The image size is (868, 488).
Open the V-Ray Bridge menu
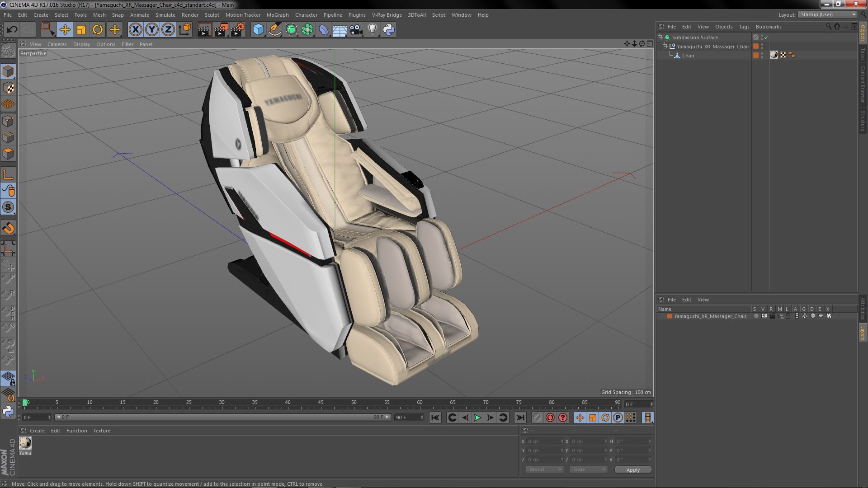[x=387, y=15]
